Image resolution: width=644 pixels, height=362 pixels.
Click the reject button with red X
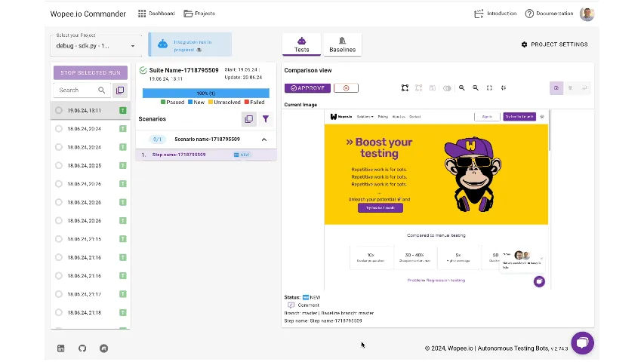[x=346, y=88]
